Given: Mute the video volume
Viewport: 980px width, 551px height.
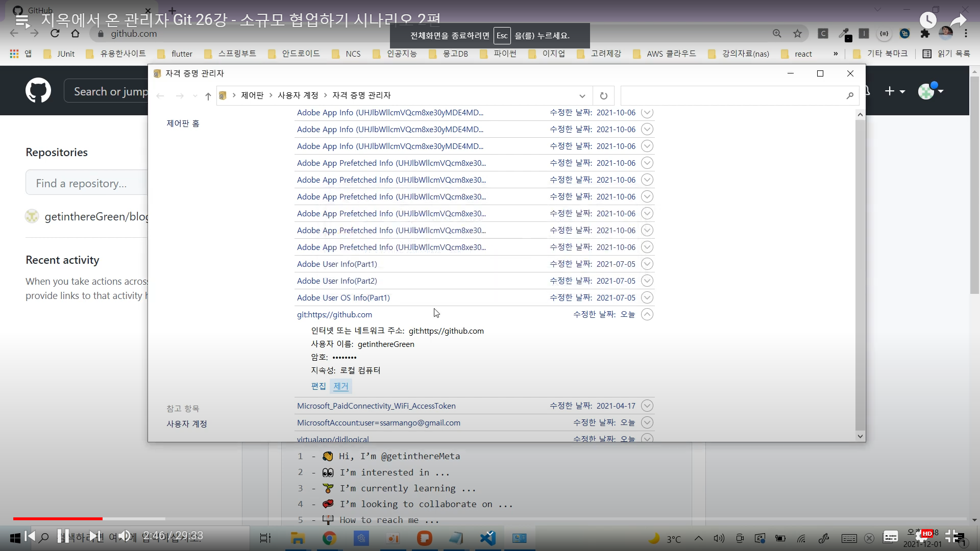Looking at the screenshot, I should point(124,536).
